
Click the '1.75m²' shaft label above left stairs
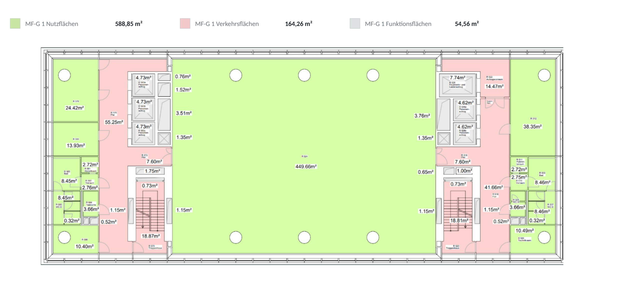pos(152,171)
